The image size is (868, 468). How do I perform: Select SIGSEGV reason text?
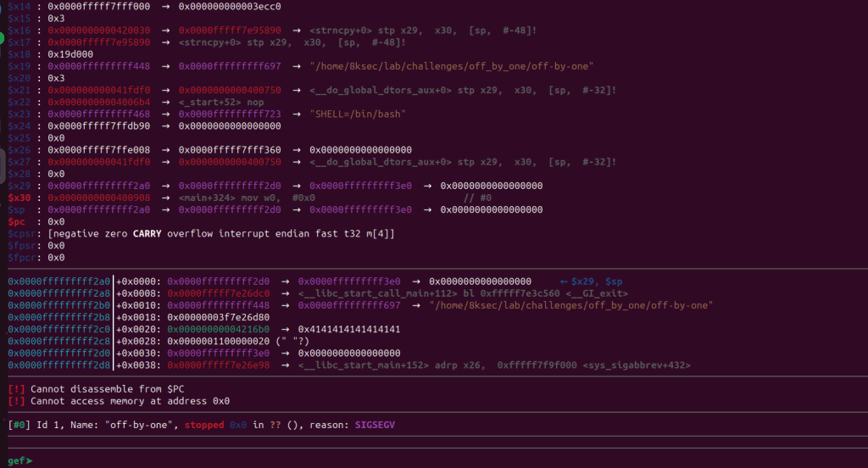375,425
